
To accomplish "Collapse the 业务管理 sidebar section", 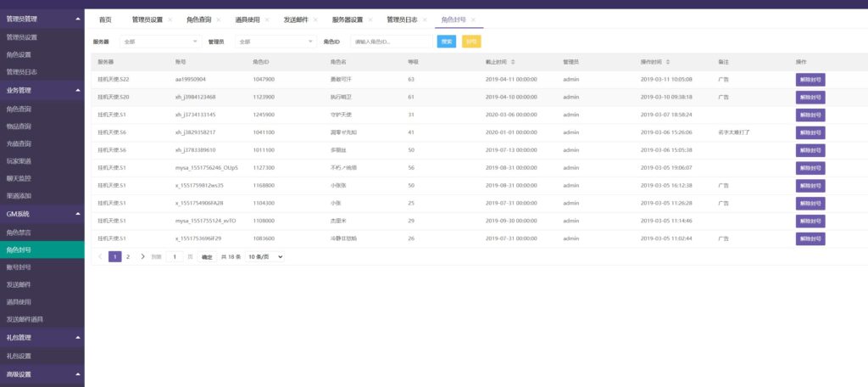I will pyautogui.click(x=78, y=90).
